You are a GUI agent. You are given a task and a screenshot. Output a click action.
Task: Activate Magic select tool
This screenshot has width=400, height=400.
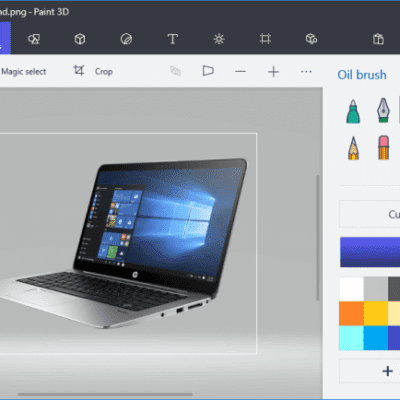click(23, 71)
